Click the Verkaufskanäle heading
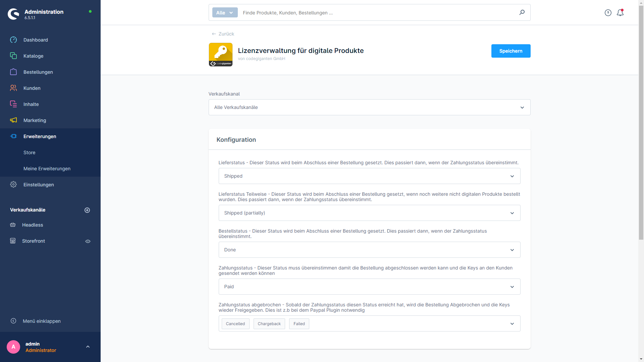The width and height of the screenshot is (644, 362). coord(28,210)
